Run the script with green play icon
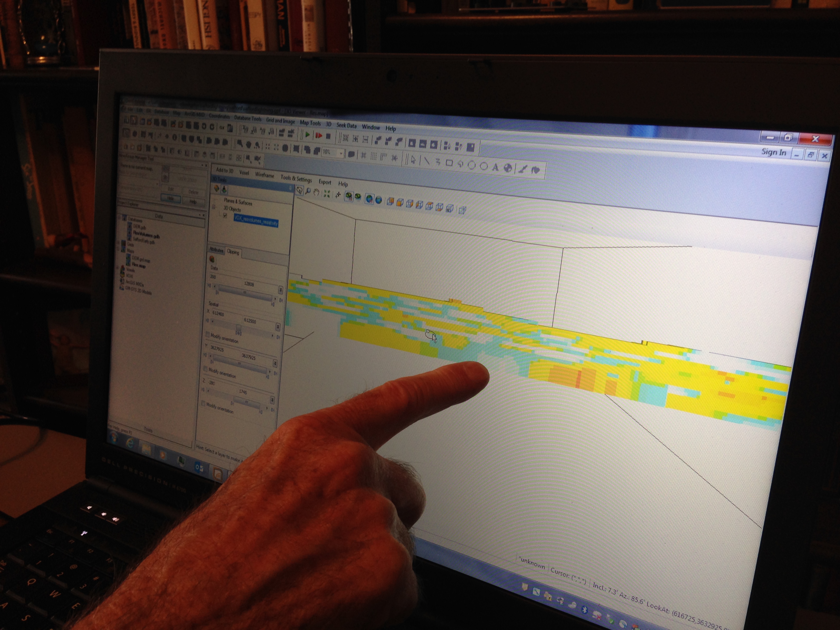The height and width of the screenshot is (630, 840). point(307,135)
